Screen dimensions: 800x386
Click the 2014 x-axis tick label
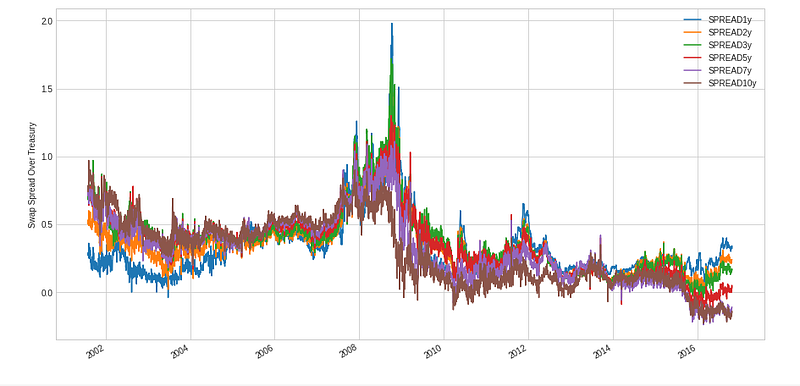coord(603,352)
